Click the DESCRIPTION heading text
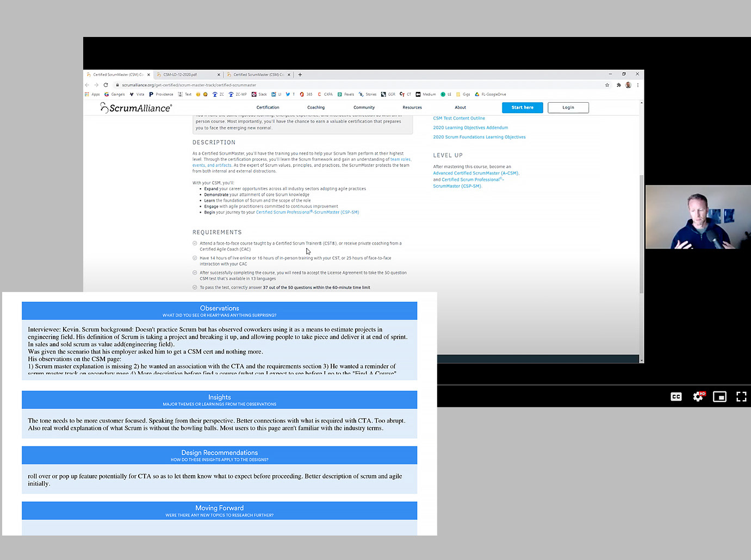 coord(214,142)
